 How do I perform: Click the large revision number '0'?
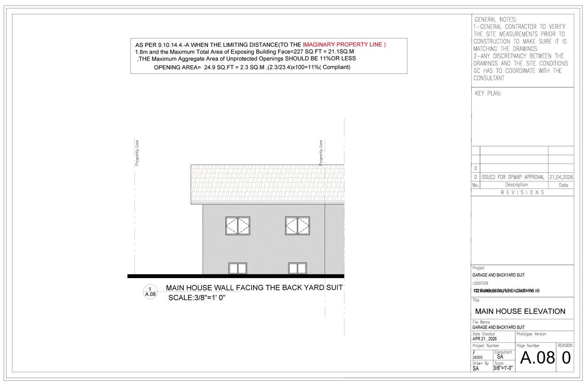click(x=566, y=358)
